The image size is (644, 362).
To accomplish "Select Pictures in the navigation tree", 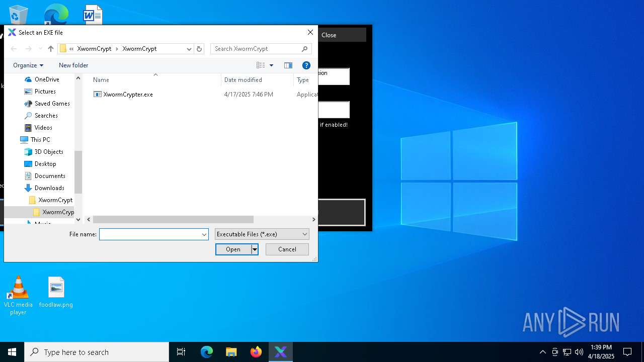I will click(45, 92).
